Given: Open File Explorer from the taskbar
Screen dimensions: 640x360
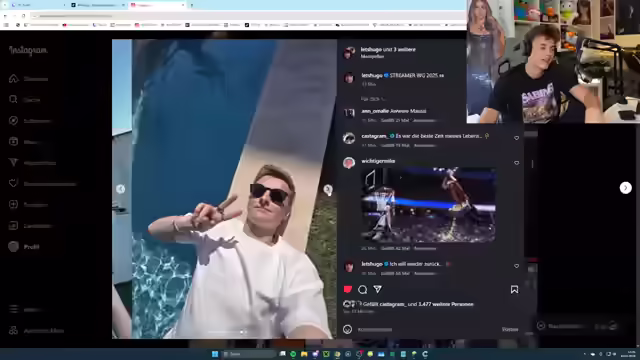Looking at the screenshot, I should (304, 354).
